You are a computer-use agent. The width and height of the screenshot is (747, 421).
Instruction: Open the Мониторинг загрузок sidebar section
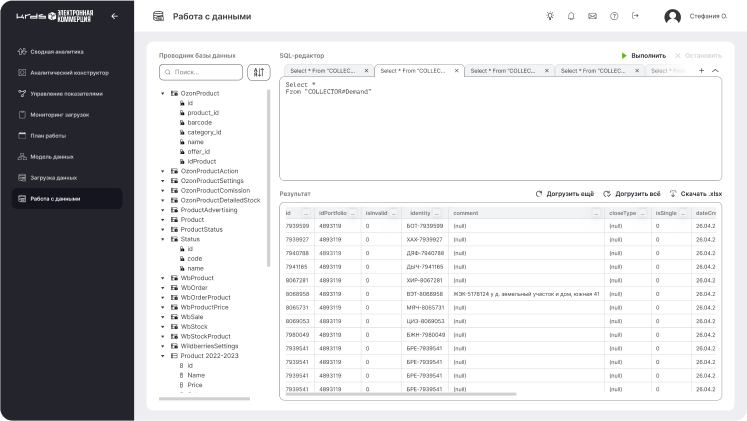click(60, 114)
